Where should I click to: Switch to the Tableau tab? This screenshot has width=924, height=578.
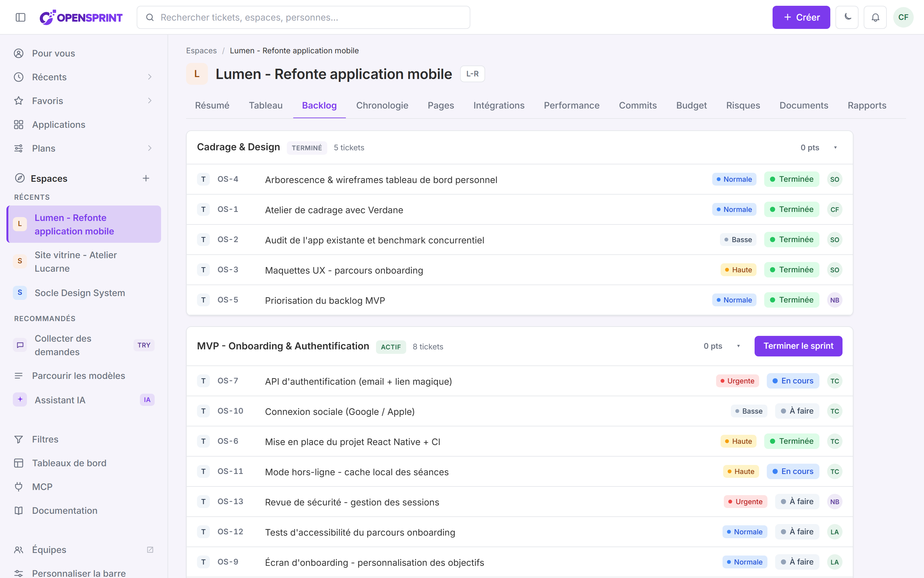(266, 106)
